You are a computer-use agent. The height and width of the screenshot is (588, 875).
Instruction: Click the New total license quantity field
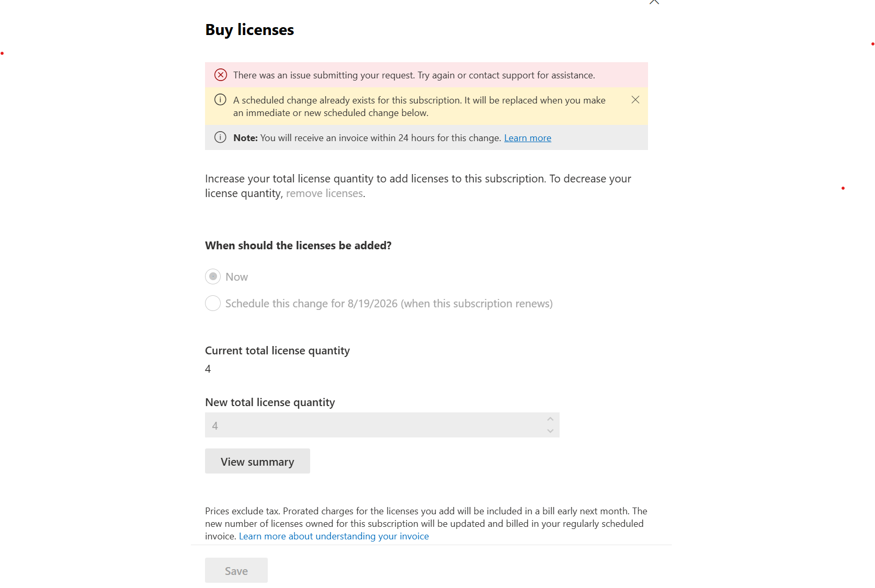(374, 425)
